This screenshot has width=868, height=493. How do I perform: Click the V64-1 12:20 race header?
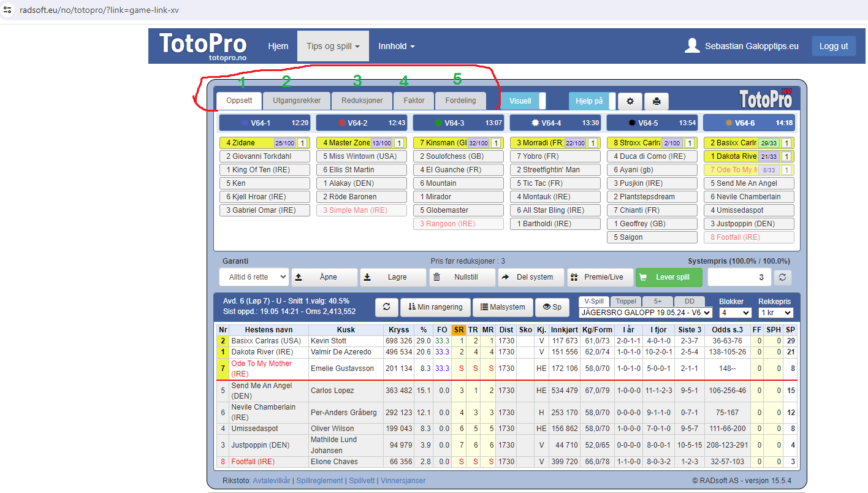(264, 123)
